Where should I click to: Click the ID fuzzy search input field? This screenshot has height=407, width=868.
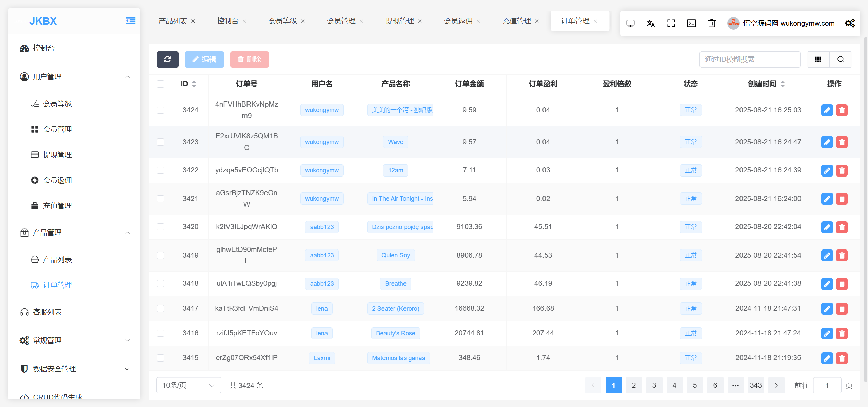(x=750, y=59)
